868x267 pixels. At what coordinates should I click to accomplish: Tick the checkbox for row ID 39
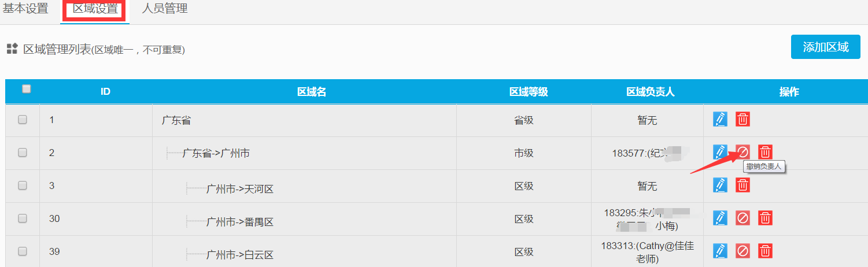pos(23,251)
